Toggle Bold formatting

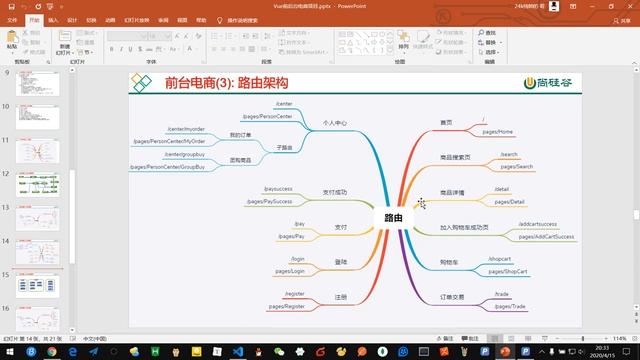tap(111, 49)
